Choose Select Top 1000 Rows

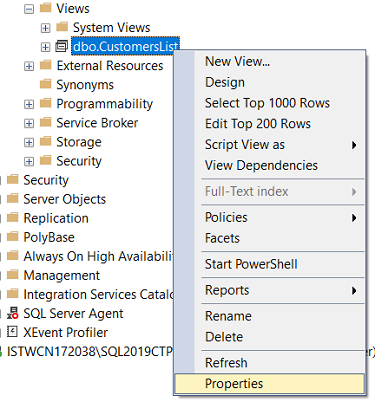click(x=269, y=103)
